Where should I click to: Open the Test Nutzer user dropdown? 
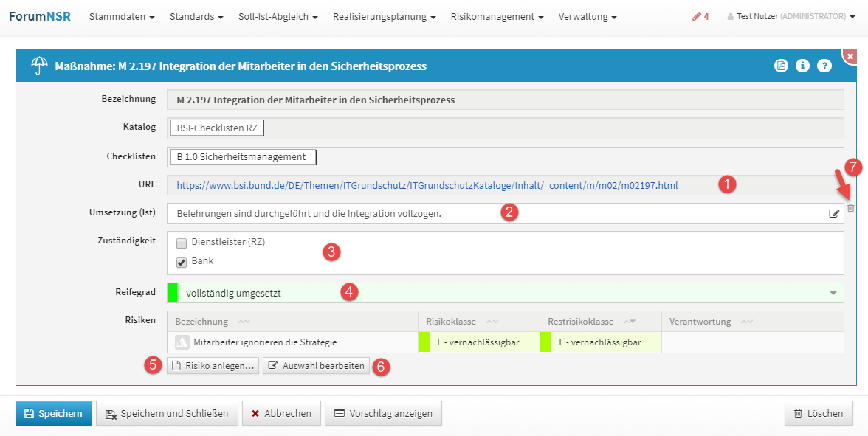pyautogui.click(x=790, y=16)
